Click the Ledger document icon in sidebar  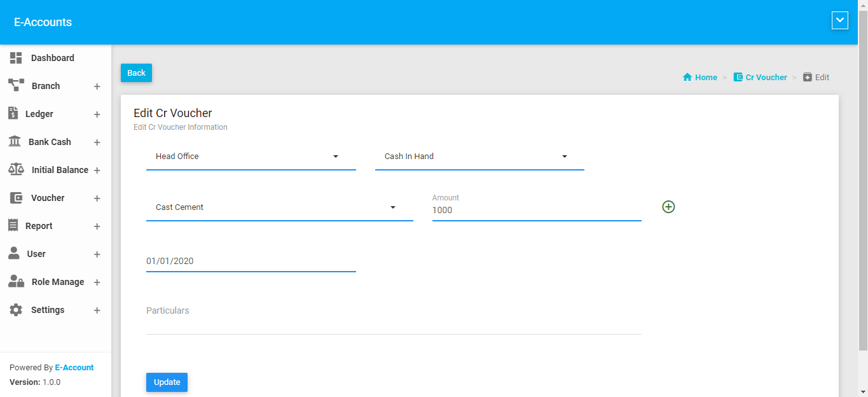[13, 113]
